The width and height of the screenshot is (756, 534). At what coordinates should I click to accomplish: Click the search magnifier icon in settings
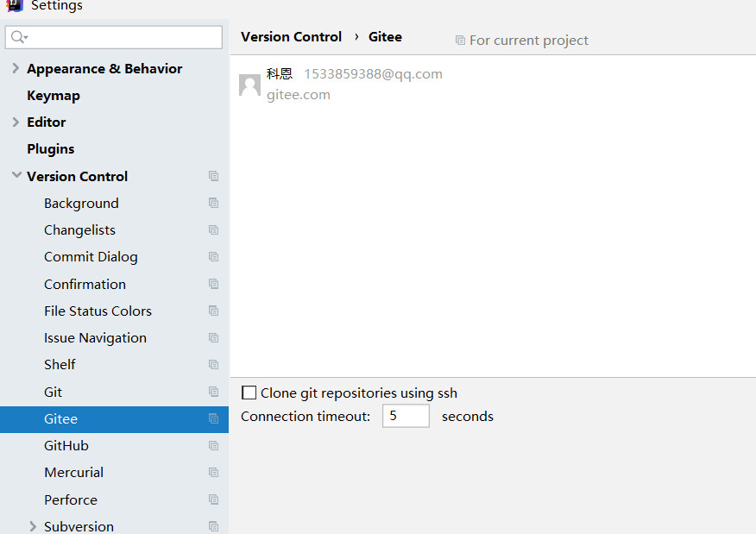[x=18, y=36]
